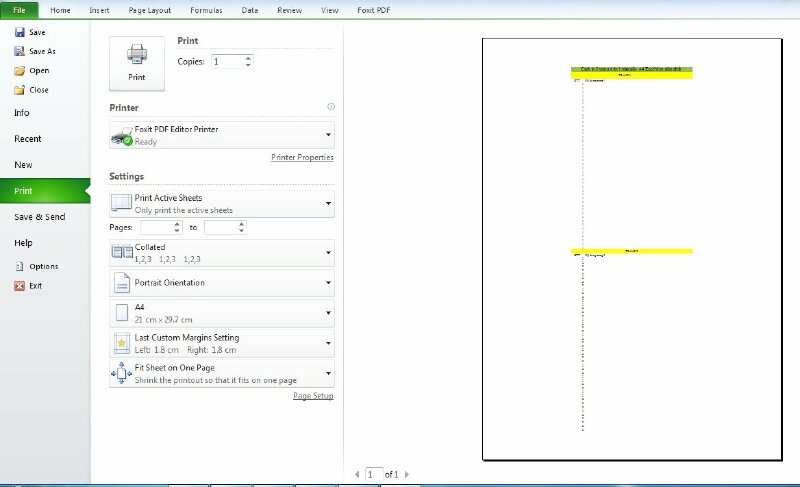
Task: Open the Print Active Sheets dropdown
Action: [329, 204]
